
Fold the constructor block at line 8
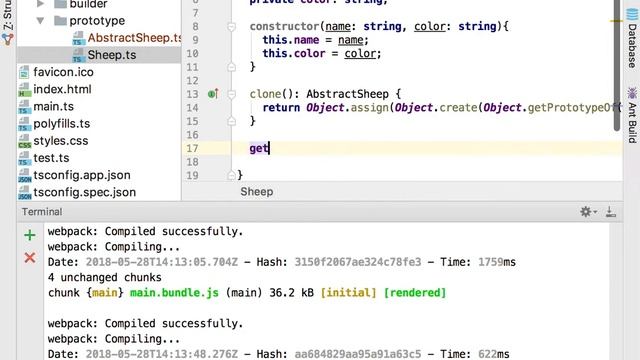click(x=231, y=27)
